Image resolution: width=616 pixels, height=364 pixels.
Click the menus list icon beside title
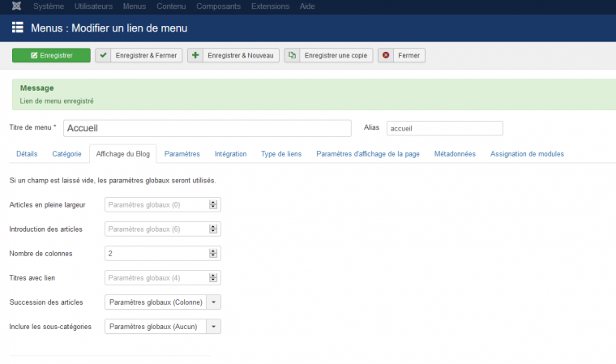click(17, 28)
